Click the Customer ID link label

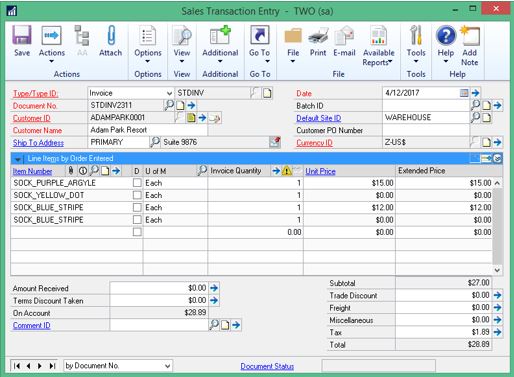(32, 118)
